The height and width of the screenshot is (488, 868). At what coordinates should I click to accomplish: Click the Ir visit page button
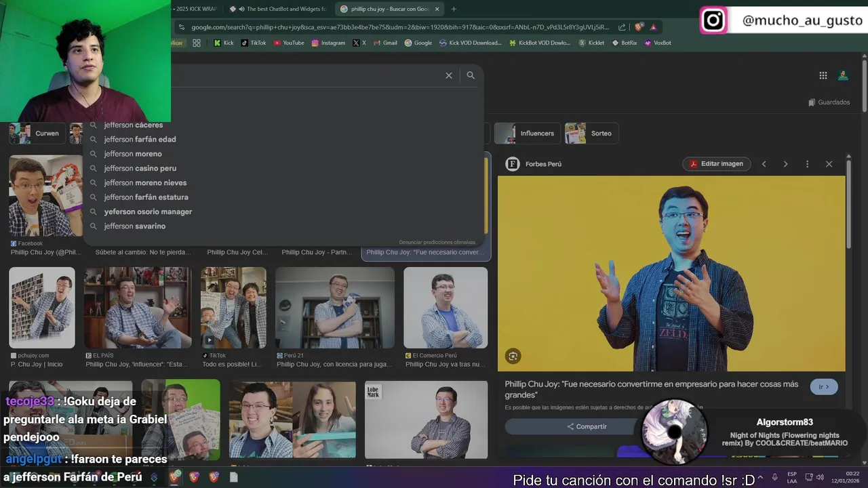pos(824,387)
